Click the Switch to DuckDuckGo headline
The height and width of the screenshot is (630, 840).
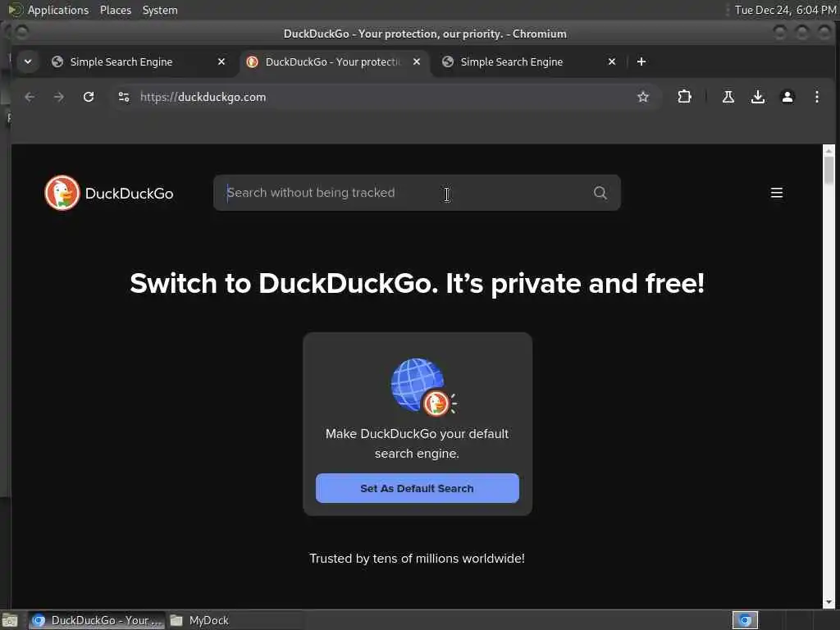point(417,283)
